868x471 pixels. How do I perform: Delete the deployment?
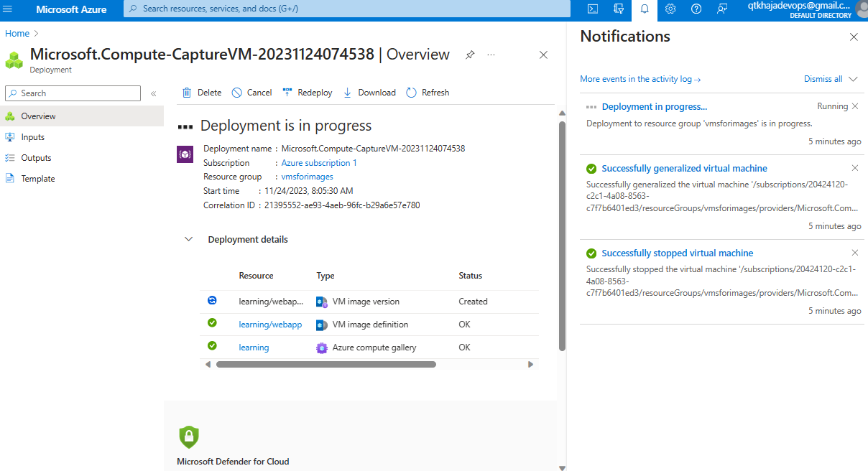point(201,92)
